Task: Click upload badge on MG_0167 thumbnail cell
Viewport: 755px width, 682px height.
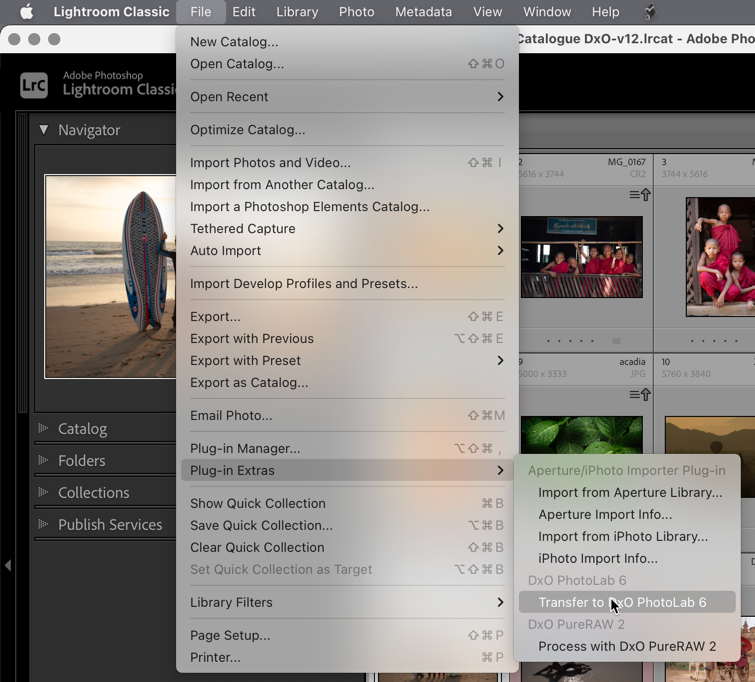Action: pyautogui.click(x=640, y=195)
